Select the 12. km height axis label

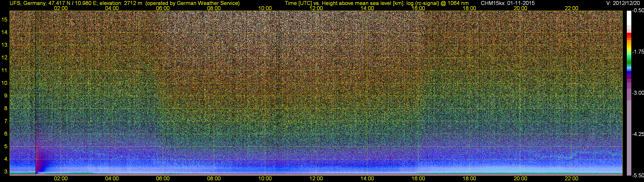click(5, 58)
